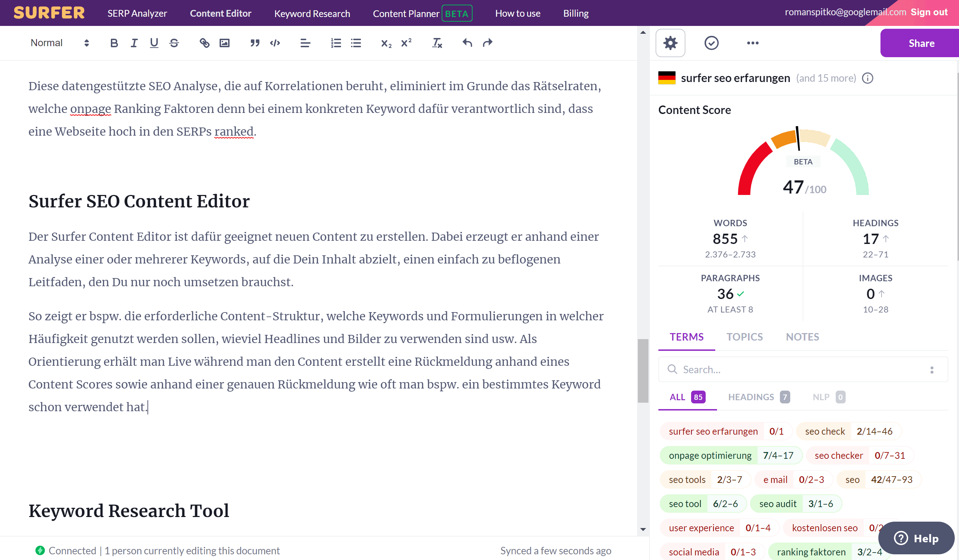Click the 'user experience' term chip

[x=719, y=528]
